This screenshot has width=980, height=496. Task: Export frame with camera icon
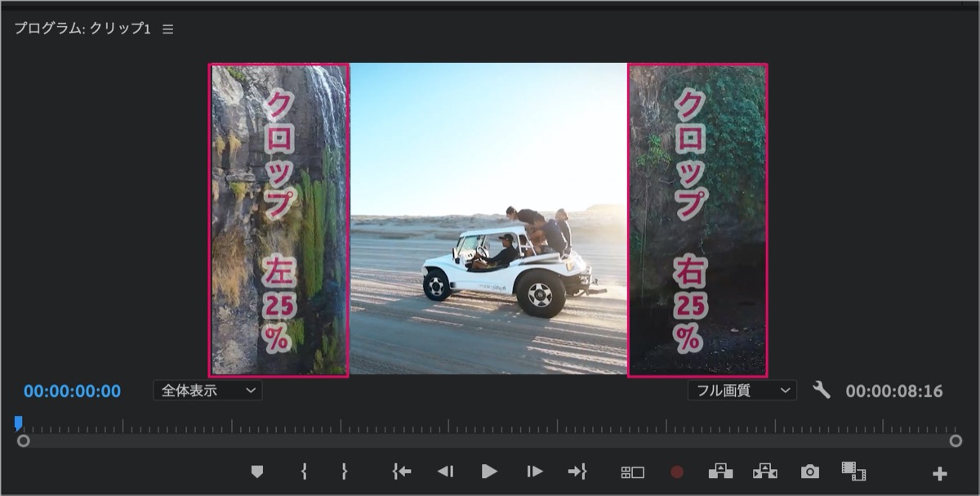point(810,471)
